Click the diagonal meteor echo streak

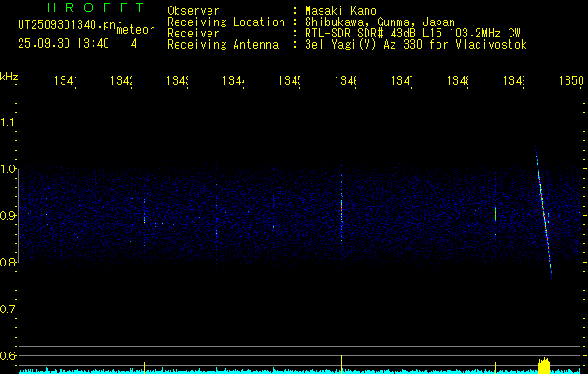pyautogui.click(x=543, y=213)
